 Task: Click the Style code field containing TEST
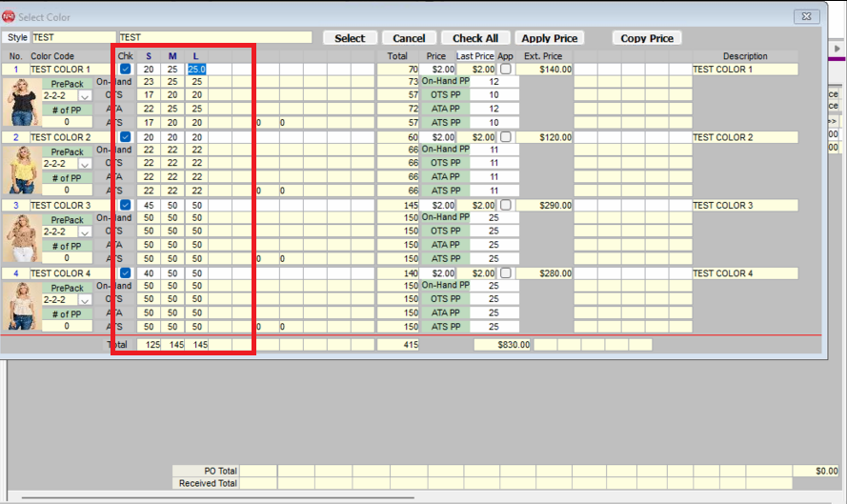pyautogui.click(x=74, y=37)
